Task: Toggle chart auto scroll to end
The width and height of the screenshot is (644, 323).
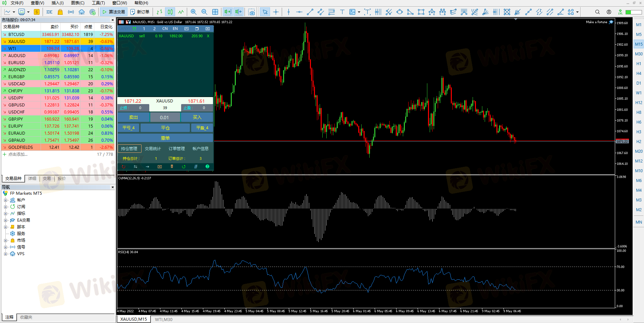Action: pyautogui.click(x=228, y=12)
